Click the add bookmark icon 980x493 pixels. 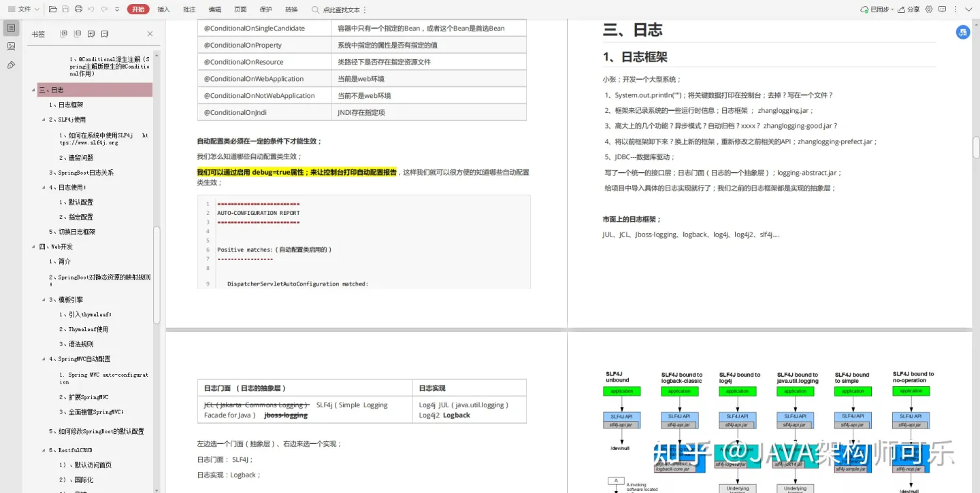pos(91,34)
